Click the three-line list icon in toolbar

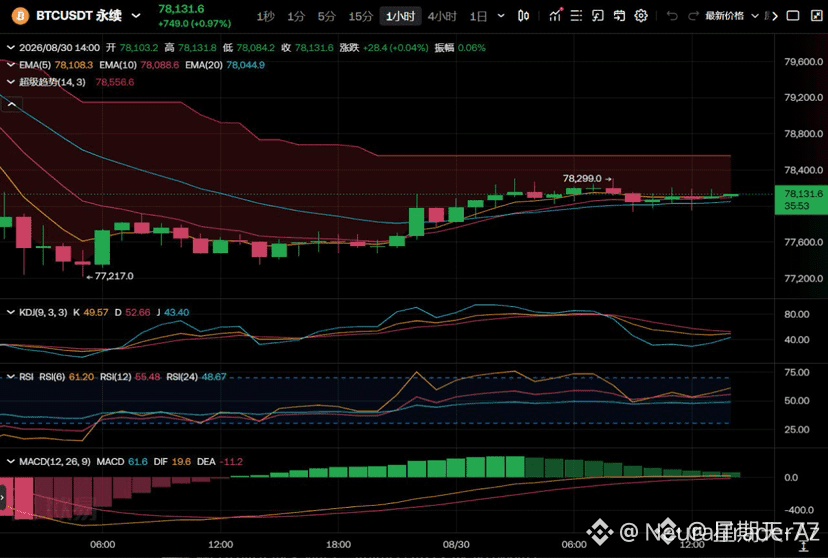[x=576, y=16]
